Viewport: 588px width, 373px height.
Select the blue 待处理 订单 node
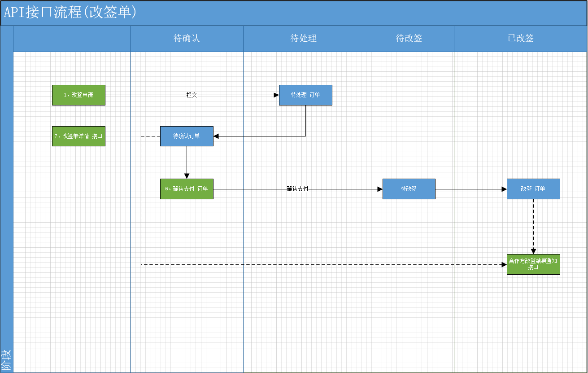(305, 95)
